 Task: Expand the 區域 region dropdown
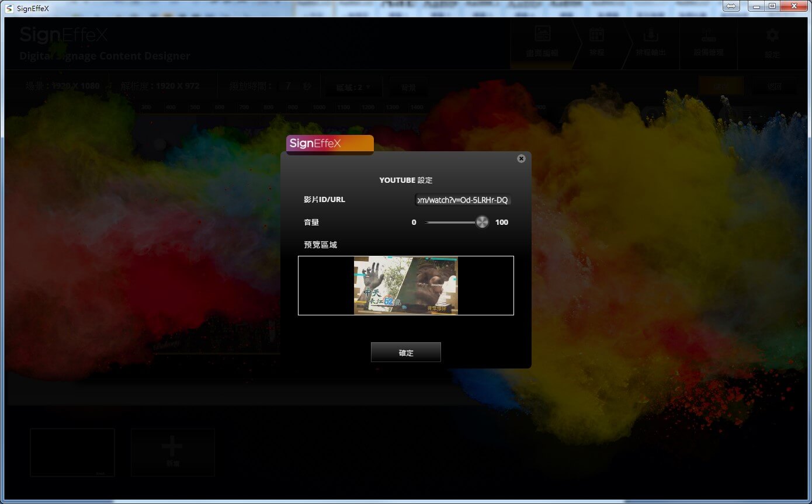click(353, 88)
